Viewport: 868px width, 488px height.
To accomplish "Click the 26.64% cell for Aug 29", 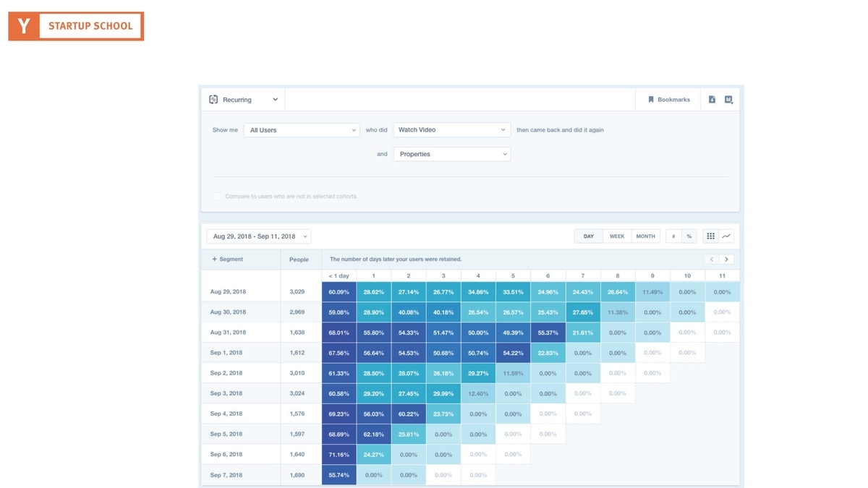I will click(x=618, y=292).
